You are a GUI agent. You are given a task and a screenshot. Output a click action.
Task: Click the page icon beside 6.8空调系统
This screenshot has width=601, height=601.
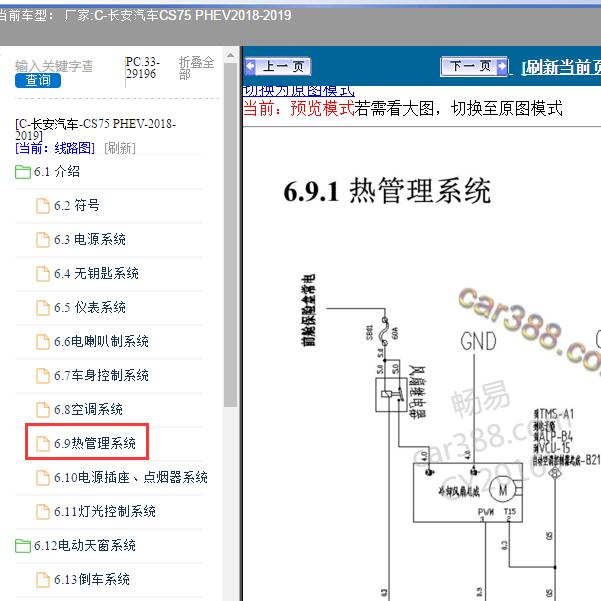(x=43, y=410)
